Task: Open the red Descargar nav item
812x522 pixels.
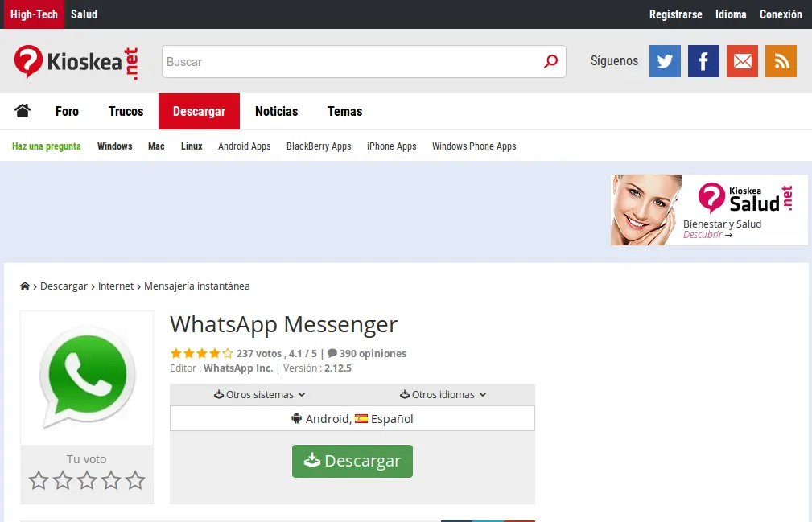Action: tap(199, 111)
